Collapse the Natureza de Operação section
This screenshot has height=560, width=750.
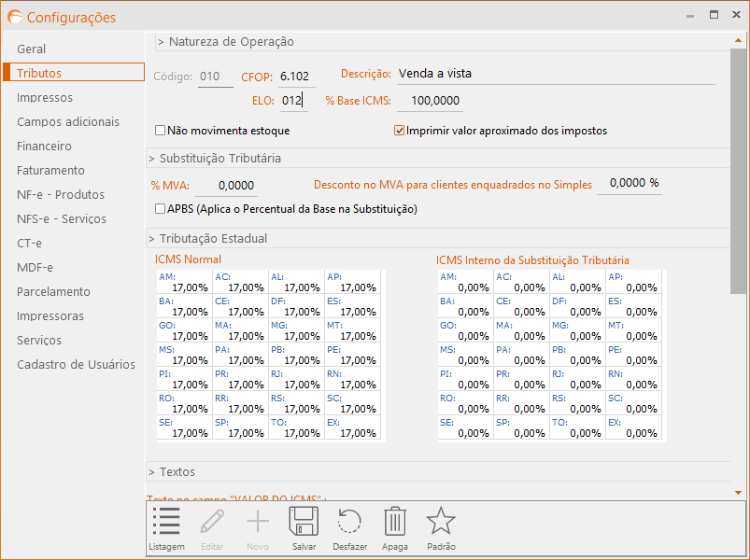click(x=225, y=41)
